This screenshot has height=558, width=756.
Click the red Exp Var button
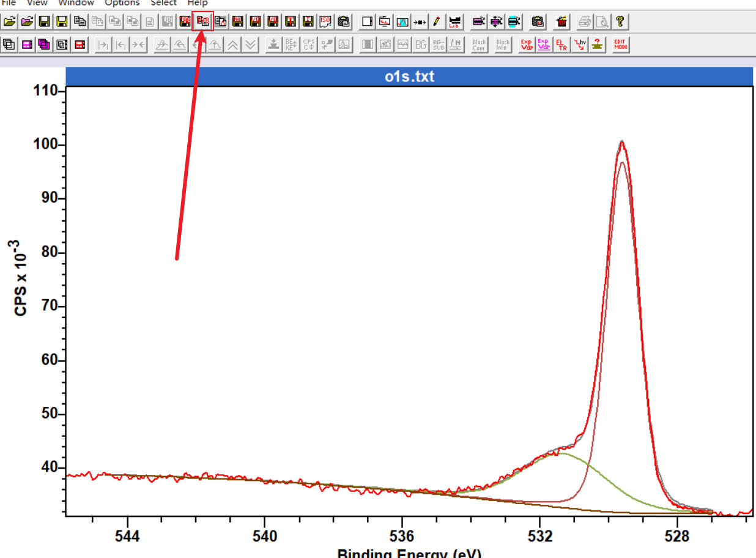point(526,45)
